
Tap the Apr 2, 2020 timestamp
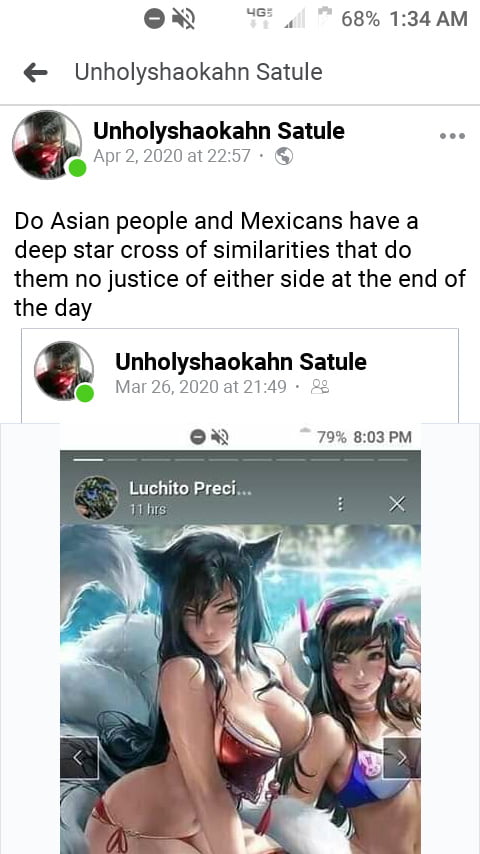pos(172,156)
